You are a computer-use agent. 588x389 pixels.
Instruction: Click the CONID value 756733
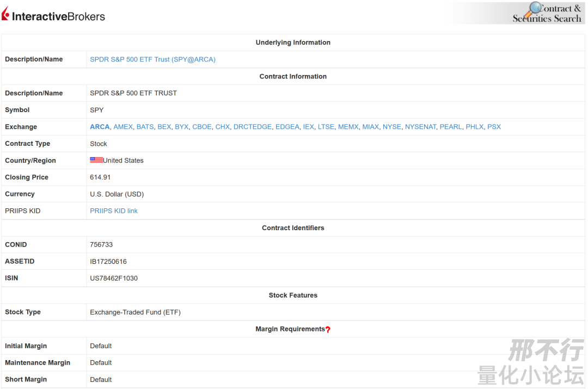pos(101,245)
